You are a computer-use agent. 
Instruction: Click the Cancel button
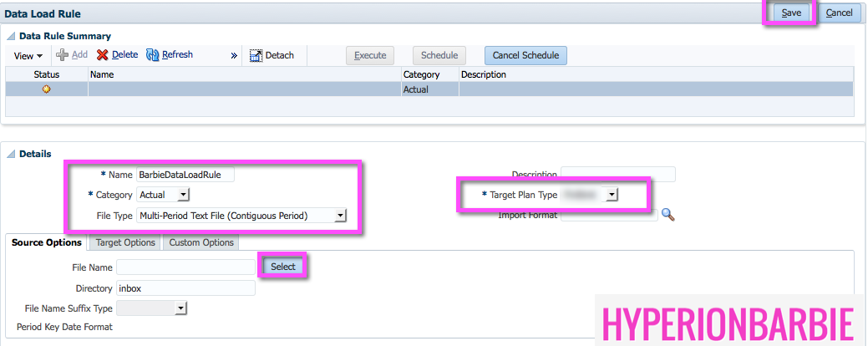click(x=839, y=13)
